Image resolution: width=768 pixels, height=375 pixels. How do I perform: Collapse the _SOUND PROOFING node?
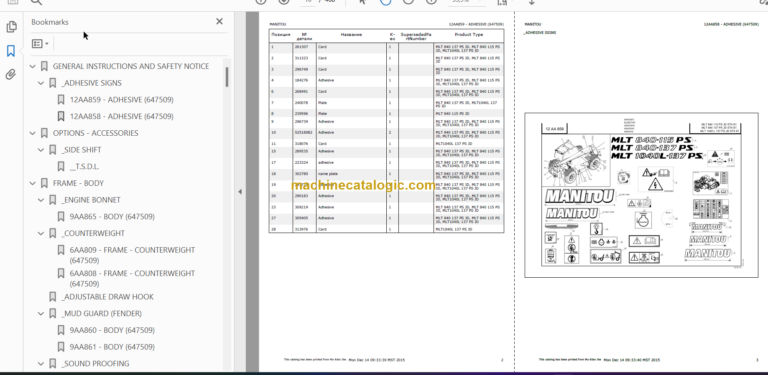[x=41, y=364]
